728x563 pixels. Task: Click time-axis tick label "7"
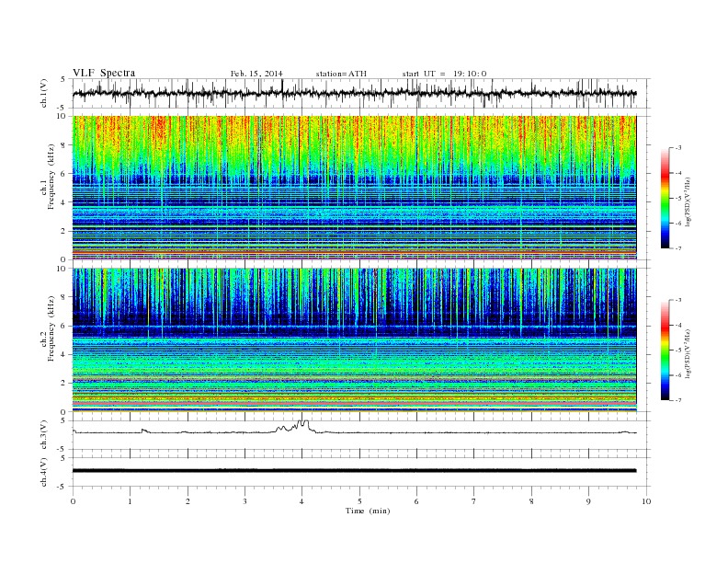pyautogui.click(x=474, y=501)
